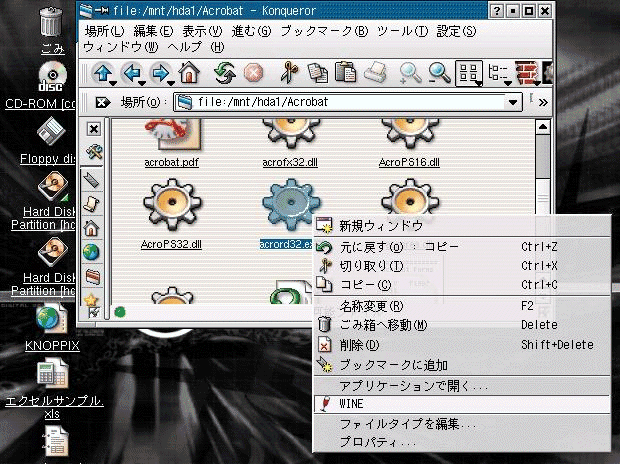Choose ファイルタイプを編集 in the context menu
620x464 pixels.
(461, 424)
